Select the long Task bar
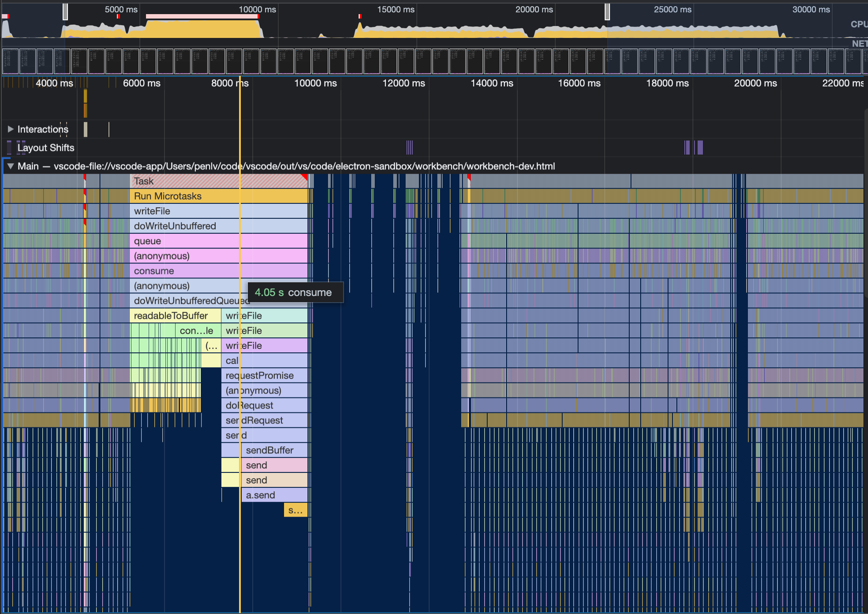This screenshot has width=868, height=614. click(185, 181)
